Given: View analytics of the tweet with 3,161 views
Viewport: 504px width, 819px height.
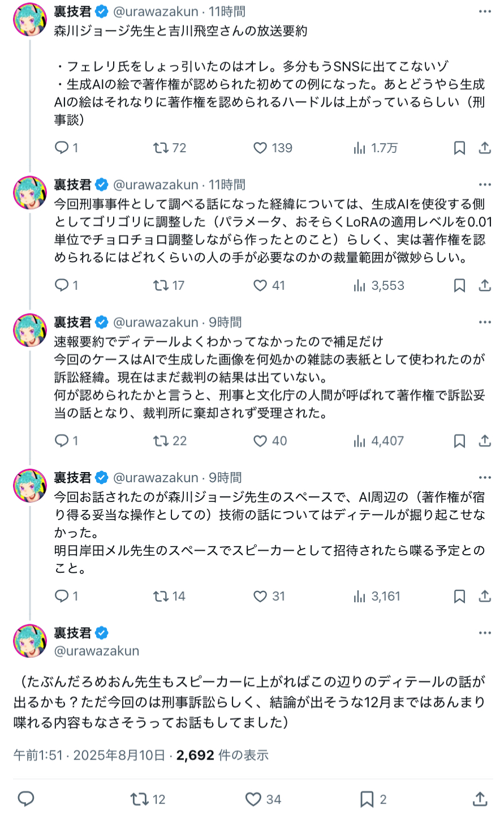Looking at the screenshot, I should 360,597.
